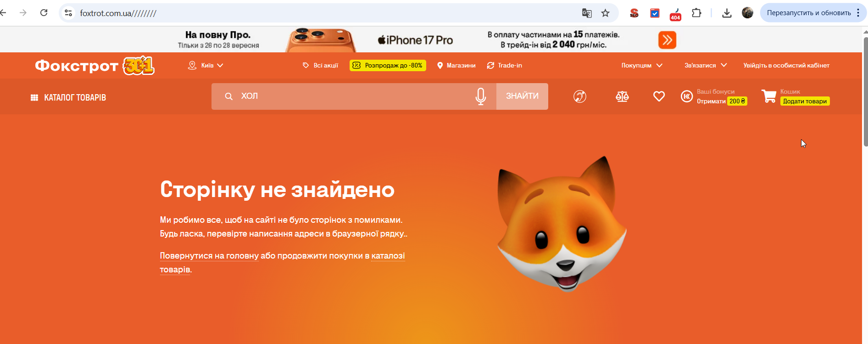Click the location pin icon by Київ
Viewport: 868px width, 344px height.
(192, 66)
